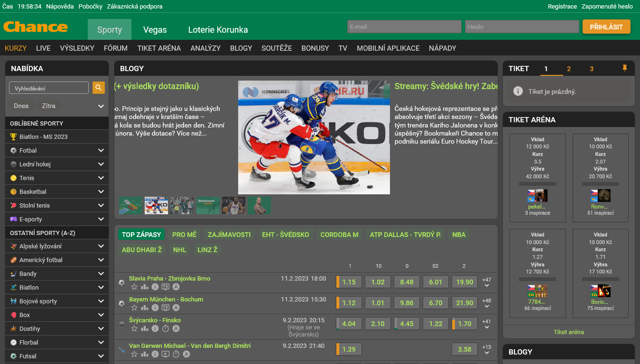Click the A icon for Bayern München match
The height and width of the screenshot is (364, 640).
(x=176, y=308)
